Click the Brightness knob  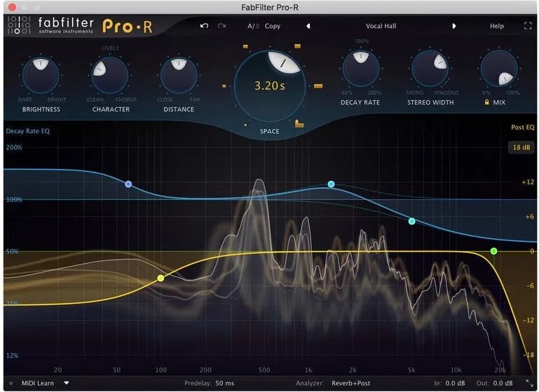tap(41, 75)
